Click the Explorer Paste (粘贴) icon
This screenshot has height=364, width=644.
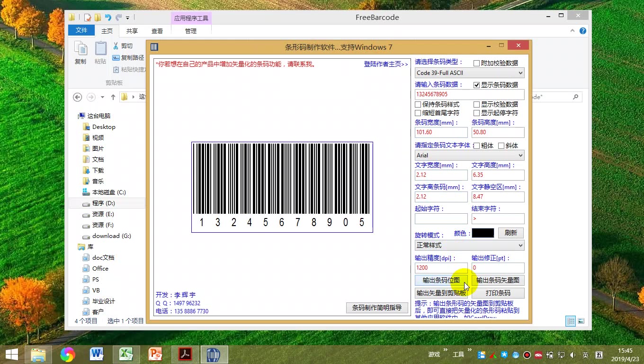point(100,49)
